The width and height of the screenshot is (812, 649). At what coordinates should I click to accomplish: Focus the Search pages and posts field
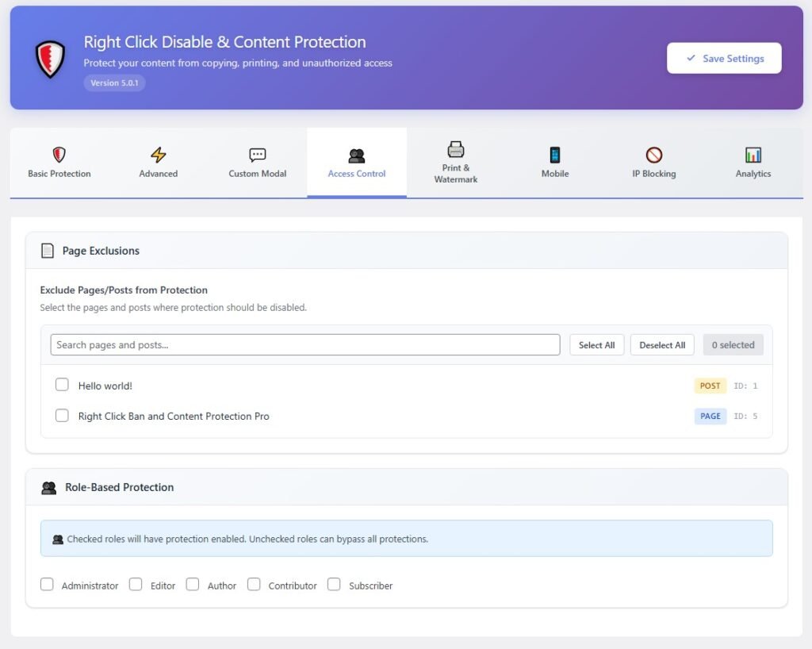coord(305,345)
